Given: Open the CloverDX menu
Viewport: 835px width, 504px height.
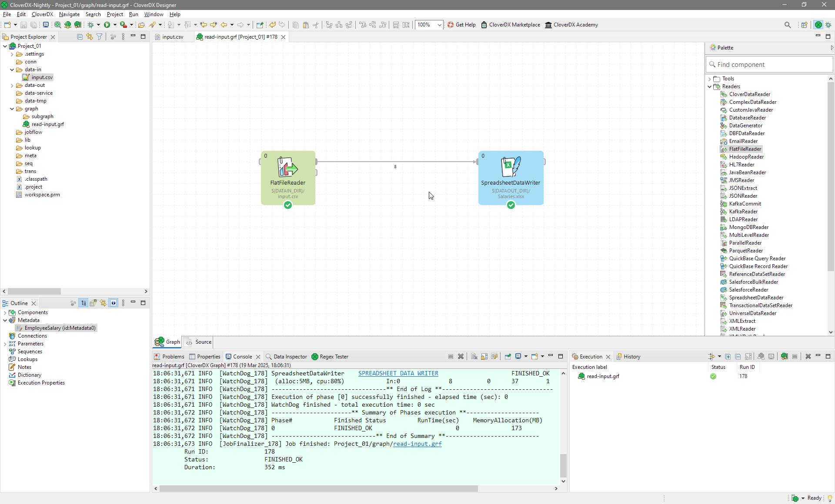Looking at the screenshot, I should point(42,14).
